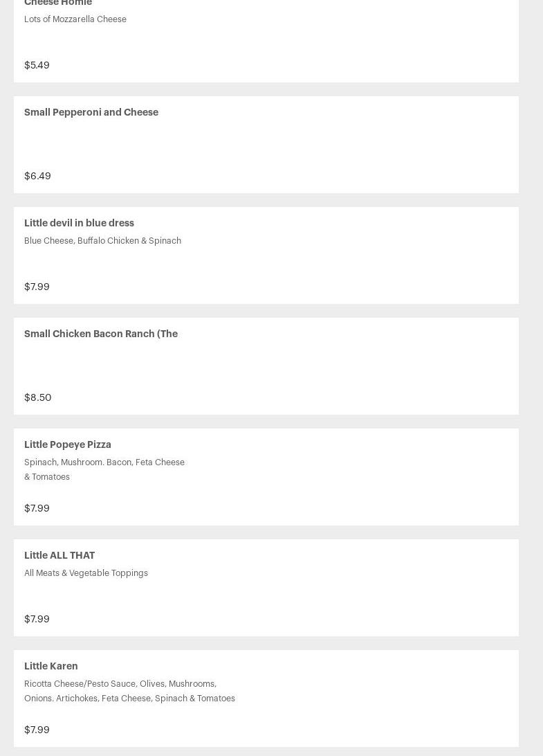Click the Little Popeye Pizza $7.99 price

pyautogui.click(x=37, y=508)
